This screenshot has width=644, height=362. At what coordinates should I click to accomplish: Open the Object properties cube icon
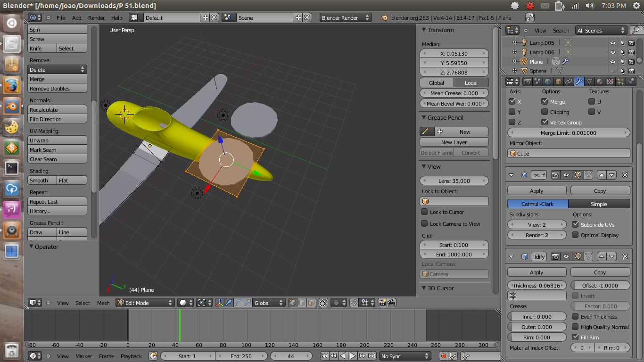(x=558, y=82)
